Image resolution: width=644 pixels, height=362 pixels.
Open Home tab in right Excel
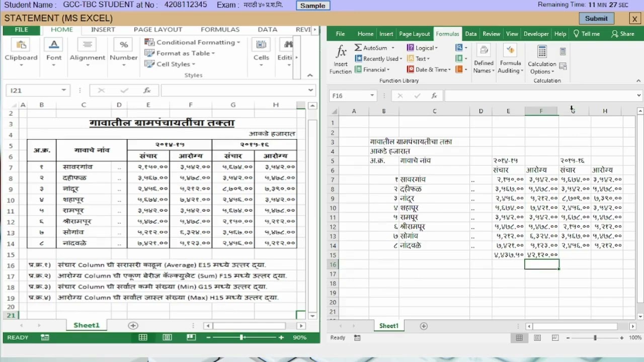click(365, 34)
